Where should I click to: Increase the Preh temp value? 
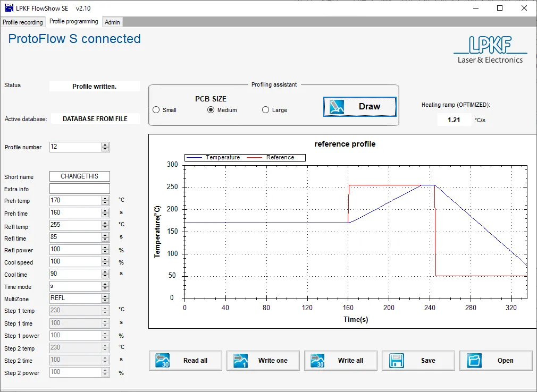pyautogui.click(x=105, y=199)
